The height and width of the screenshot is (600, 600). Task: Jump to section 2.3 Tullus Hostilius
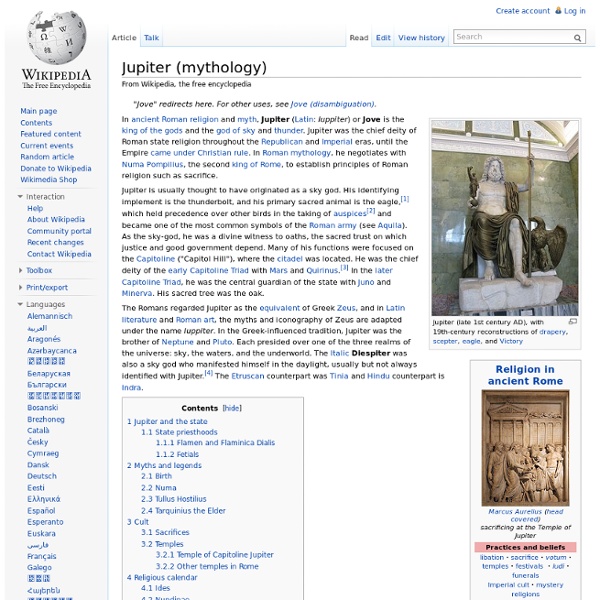coord(174,499)
